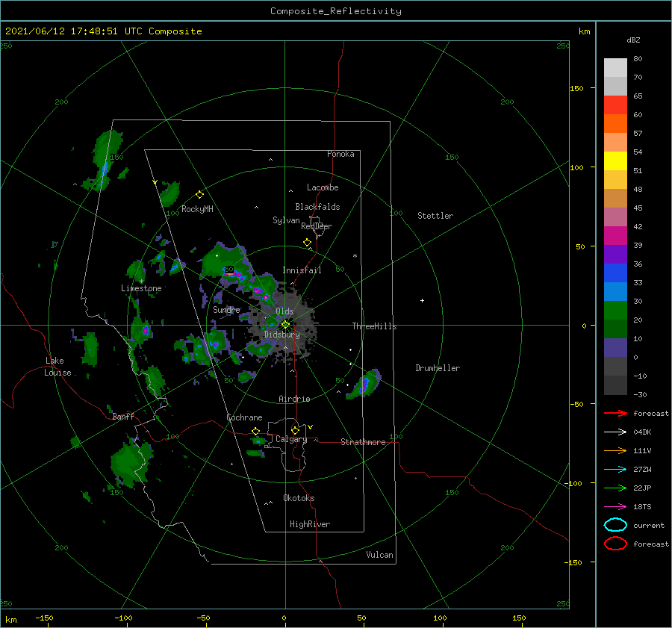The image size is (672, 628).
Task: Click the Blackfalds city label
Action: [x=317, y=207]
